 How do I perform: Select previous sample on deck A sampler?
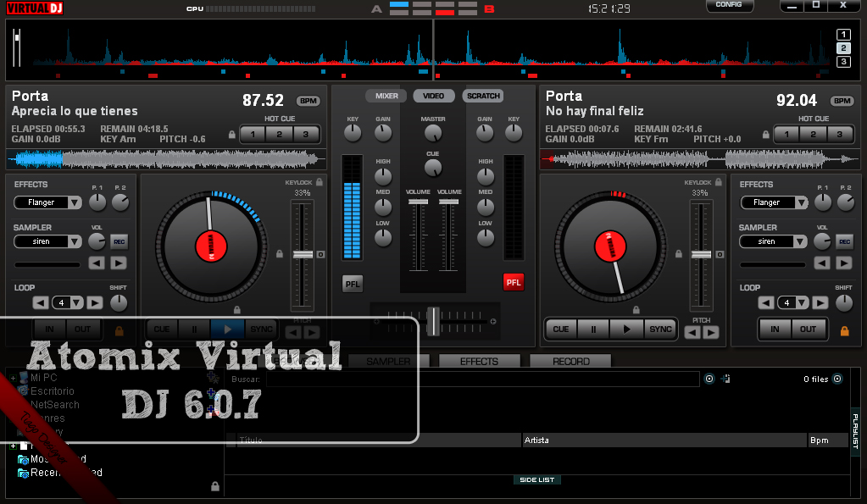pyautogui.click(x=97, y=263)
